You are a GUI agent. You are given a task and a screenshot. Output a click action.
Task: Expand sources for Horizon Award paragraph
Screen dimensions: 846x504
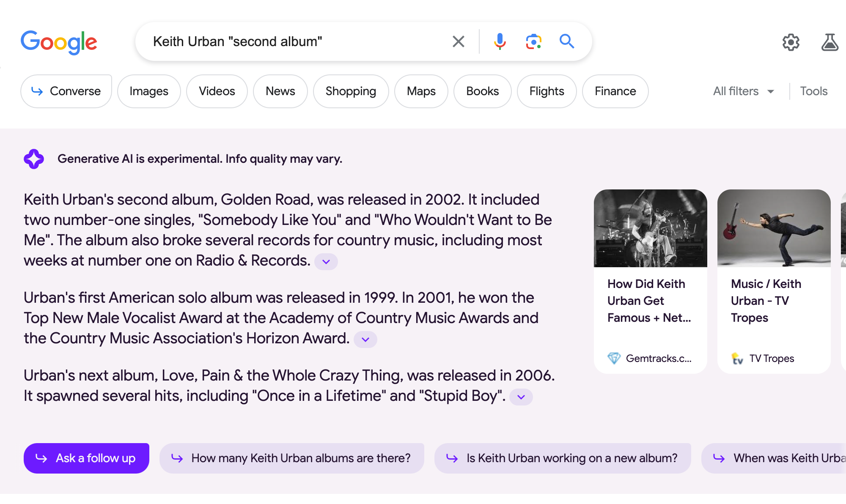(365, 340)
